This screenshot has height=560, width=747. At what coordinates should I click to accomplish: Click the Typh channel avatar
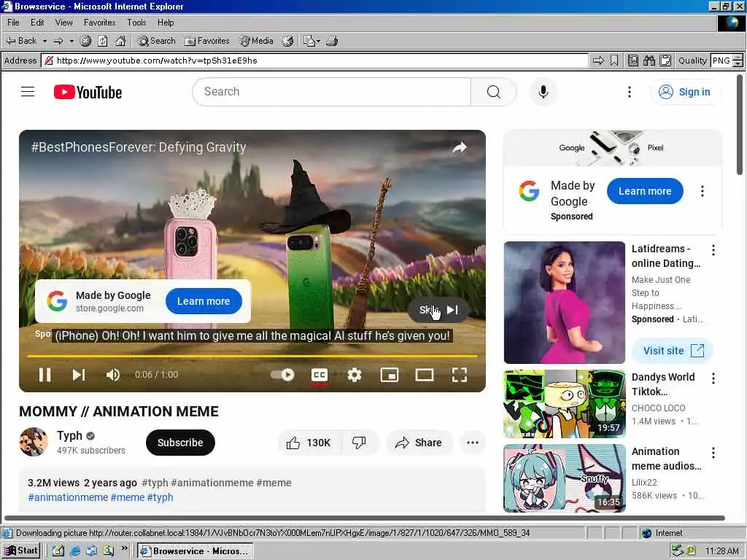(34, 441)
